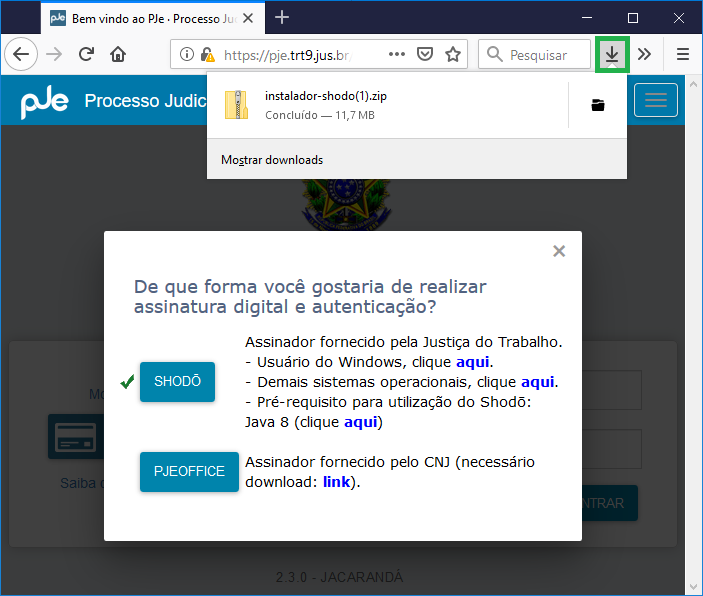703x596 pixels.
Task: Click the address bar URL pje.trt9.jus.br
Action: click(287, 55)
